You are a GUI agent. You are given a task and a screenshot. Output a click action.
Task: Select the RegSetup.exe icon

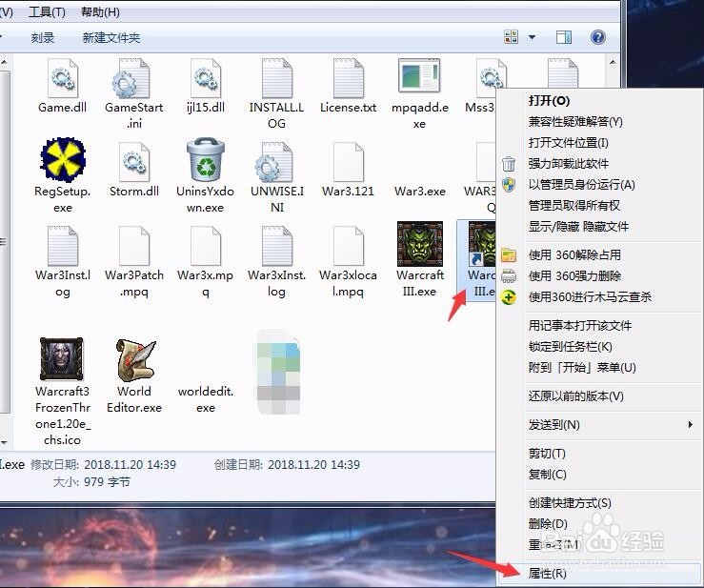pyautogui.click(x=63, y=159)
